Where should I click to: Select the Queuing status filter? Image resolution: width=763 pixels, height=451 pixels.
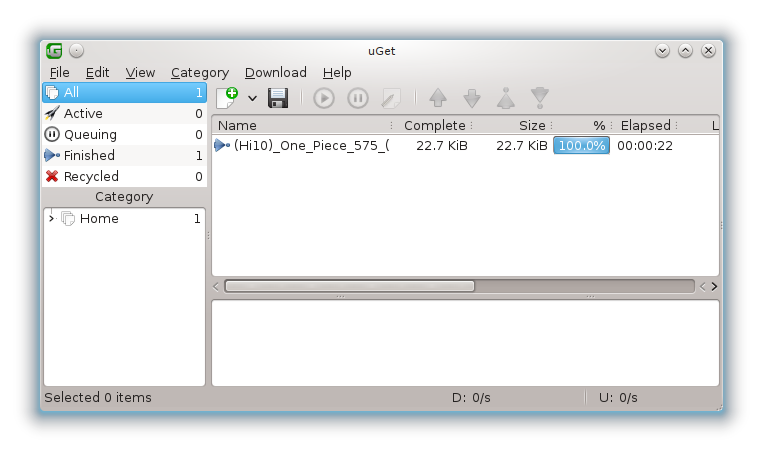tap(90, 134)
